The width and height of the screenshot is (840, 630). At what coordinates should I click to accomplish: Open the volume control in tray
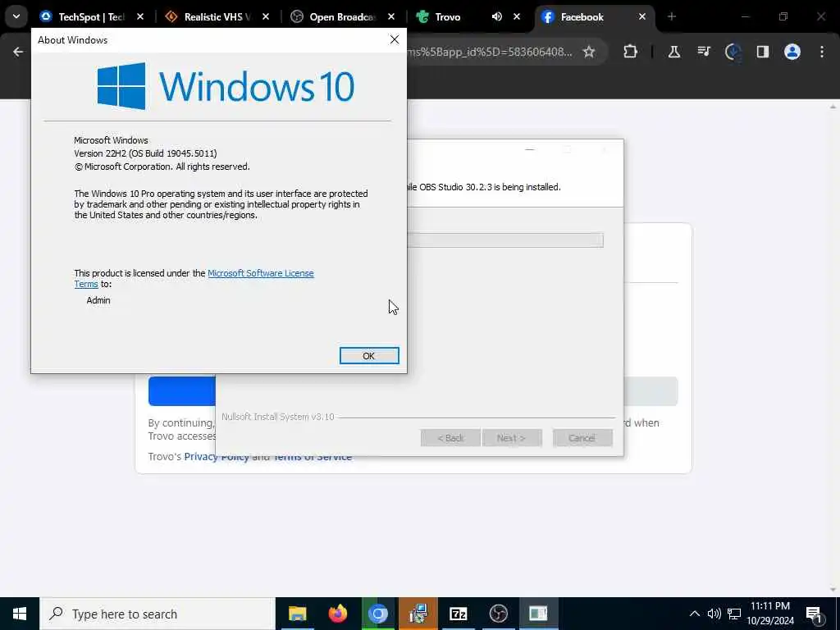tap(714, 614)
